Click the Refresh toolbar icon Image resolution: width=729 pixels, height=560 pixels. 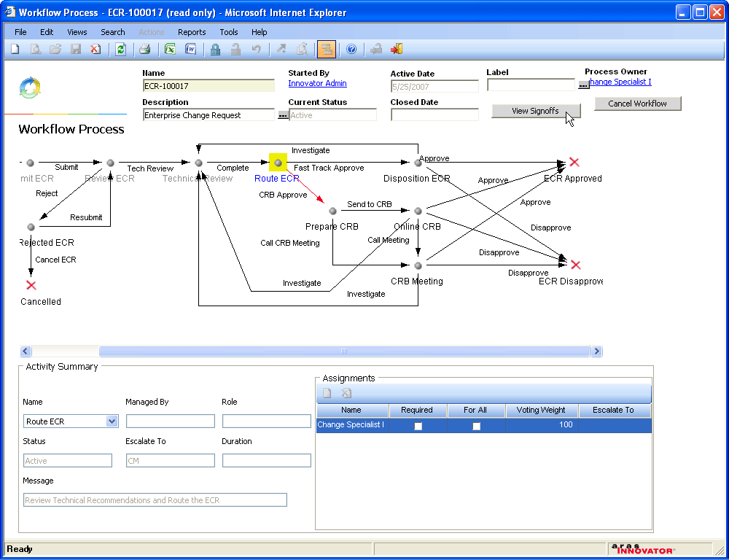pos(120,50)
